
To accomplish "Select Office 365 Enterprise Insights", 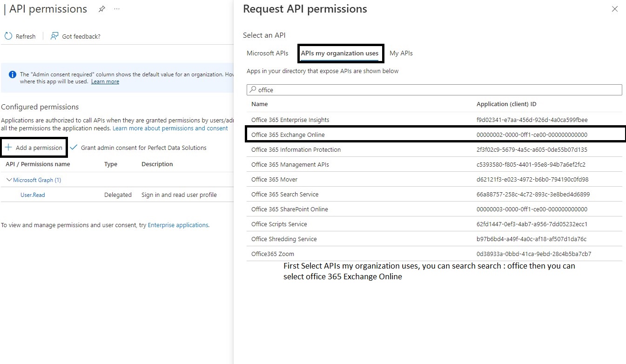I will [434, 120].
